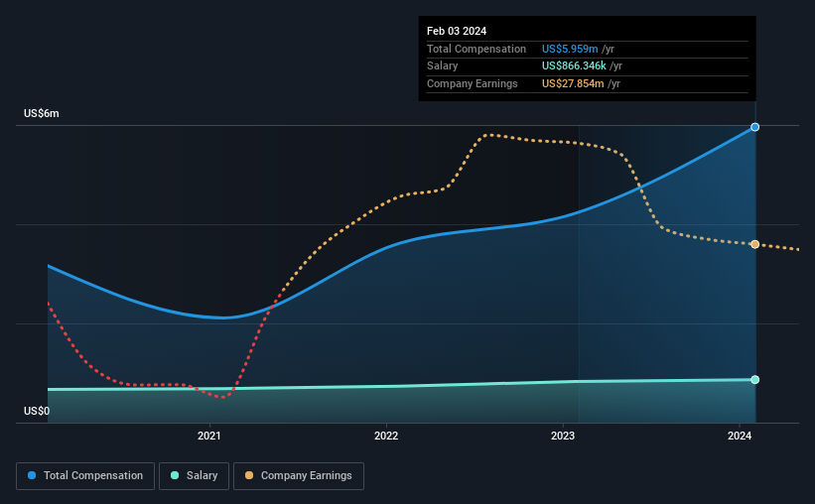Image resolution: width=815 pixels, height=504 pixels.
Task: Click the 2024 x-axis label
Action: tap(740, 436)
